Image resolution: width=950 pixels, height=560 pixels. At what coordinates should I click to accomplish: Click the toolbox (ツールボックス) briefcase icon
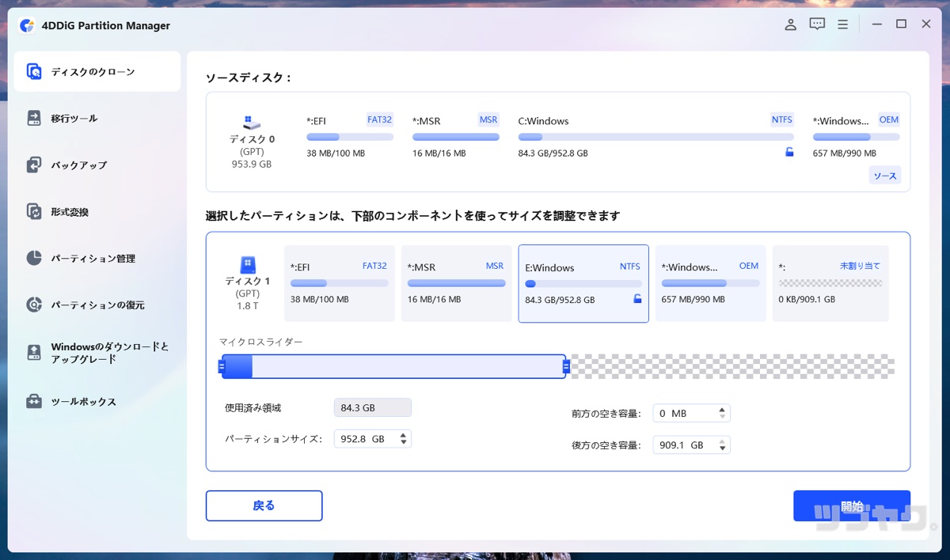[34, 402]
